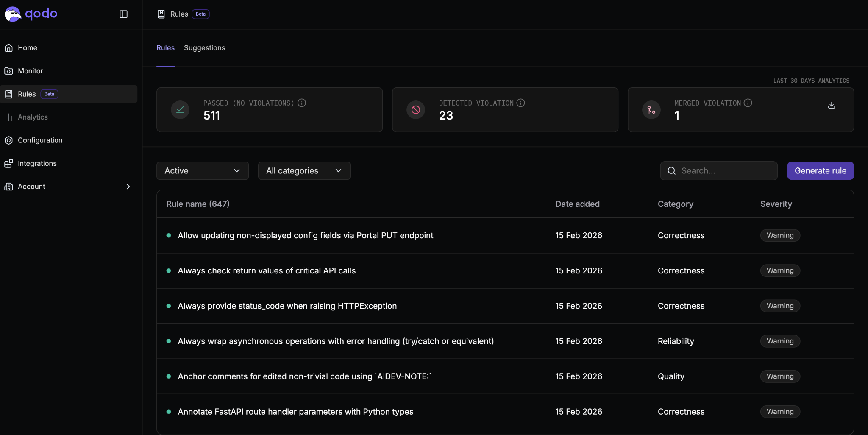Screen dimensions: 868x435
Task: Show info tooltip for Merged Violation
Action: 748,103
